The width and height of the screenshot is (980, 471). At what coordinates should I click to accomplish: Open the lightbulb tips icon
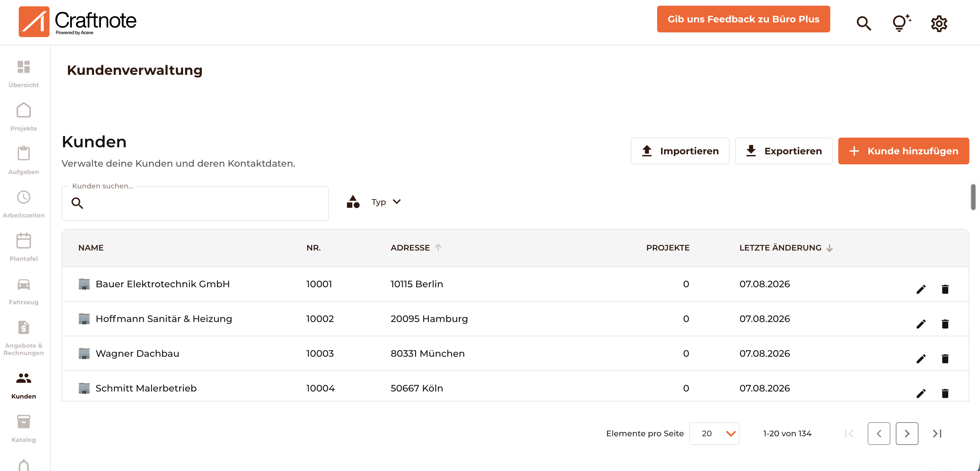pyautogui.click(x=901, y=23)
